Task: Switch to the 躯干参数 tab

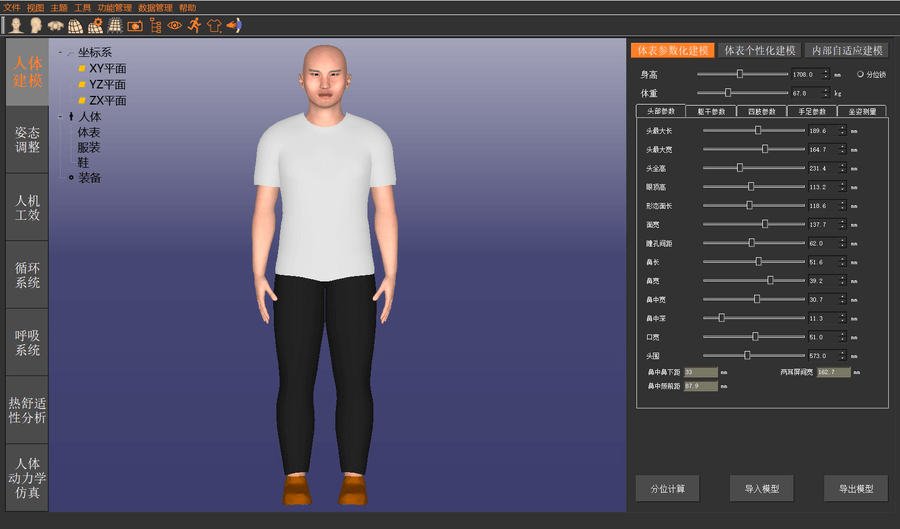Action: (x=711, y=111)
